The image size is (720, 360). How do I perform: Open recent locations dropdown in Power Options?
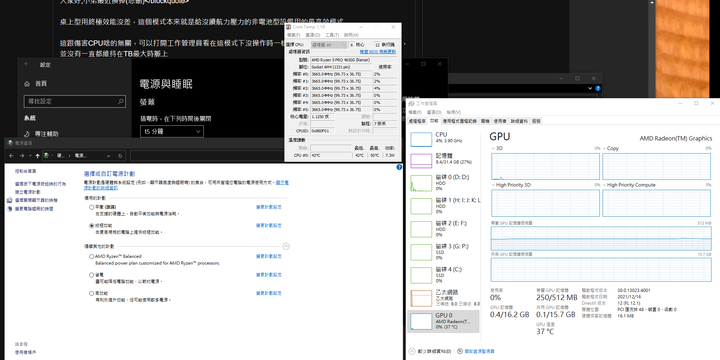[29, 156]
